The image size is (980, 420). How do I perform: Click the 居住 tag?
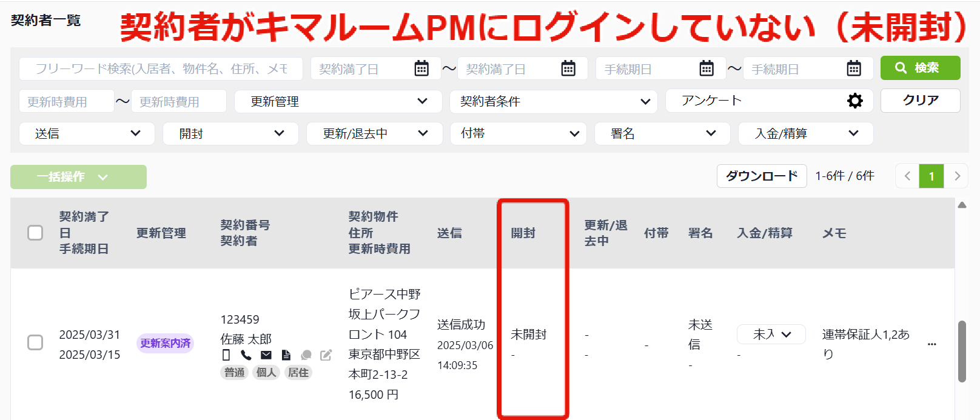click(298, 372)
